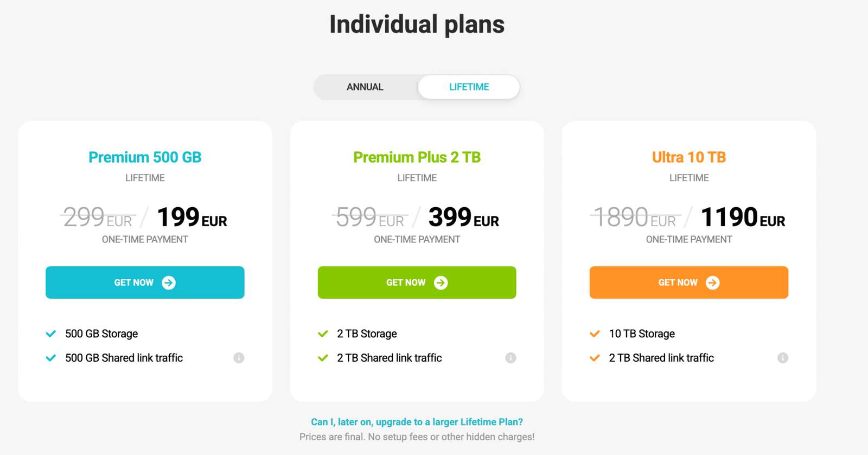Switch the pricing toggle to annual plans
The image size is (868, 455).
tap(365, 87)
